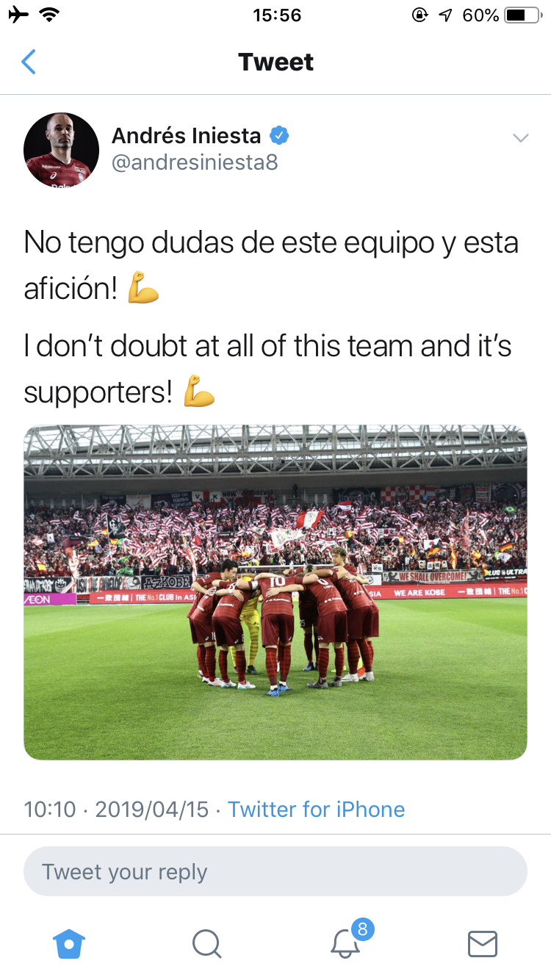Tap the back arrow in the header
551x980 pixels.
(x=29, y=62)
